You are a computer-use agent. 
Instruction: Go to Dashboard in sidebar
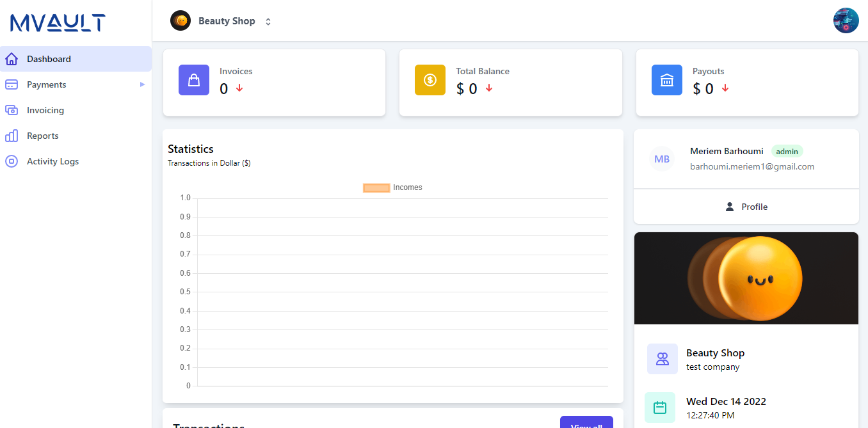tap(49, 59)
